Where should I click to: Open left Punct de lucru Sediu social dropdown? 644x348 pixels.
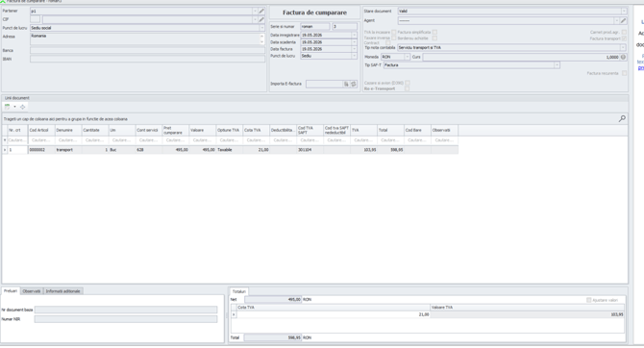click(x=262, y=28)
